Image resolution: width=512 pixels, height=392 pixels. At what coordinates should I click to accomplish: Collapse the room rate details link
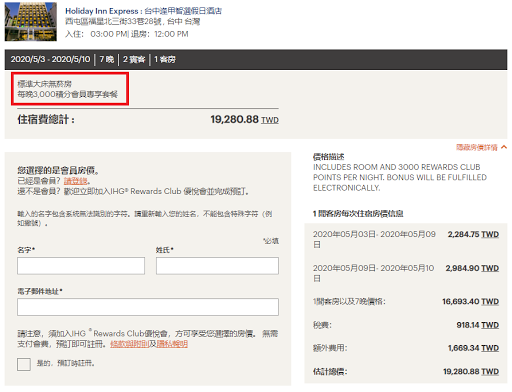[x=477, y=147]
